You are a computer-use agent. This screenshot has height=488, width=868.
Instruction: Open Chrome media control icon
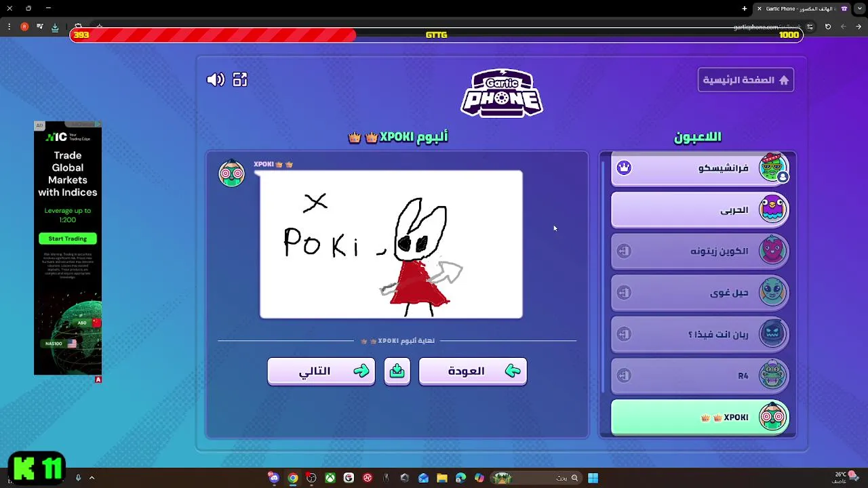(x=40, y=26)
